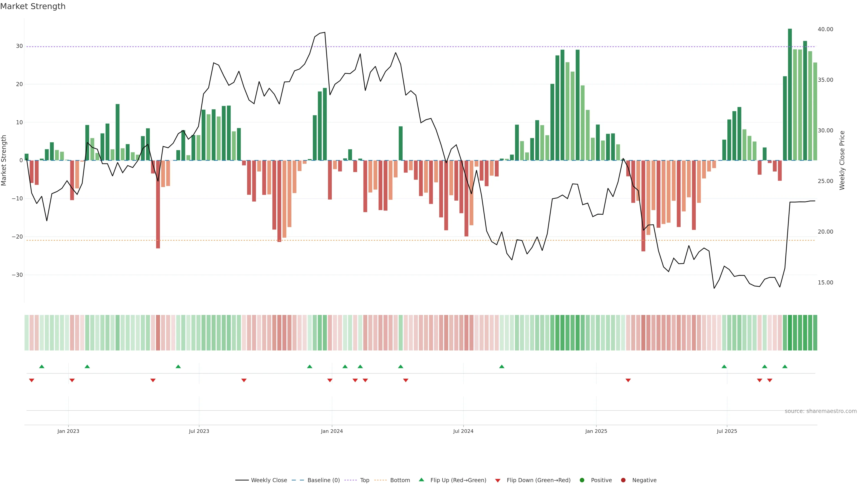Screen dimensions: 868x488
Task: Click the source: sharemaestro.com text
Action: click(x=821, y=411)
